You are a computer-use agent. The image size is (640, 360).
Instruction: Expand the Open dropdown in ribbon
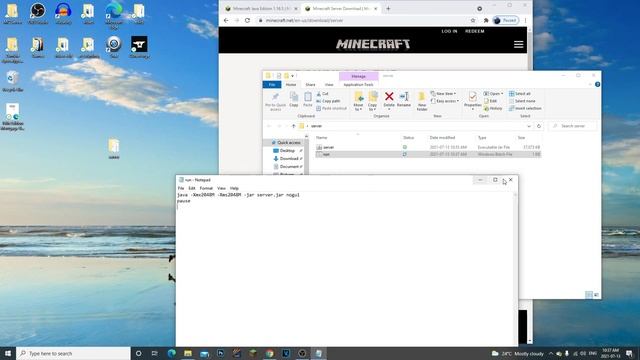(x=493, y=94)
